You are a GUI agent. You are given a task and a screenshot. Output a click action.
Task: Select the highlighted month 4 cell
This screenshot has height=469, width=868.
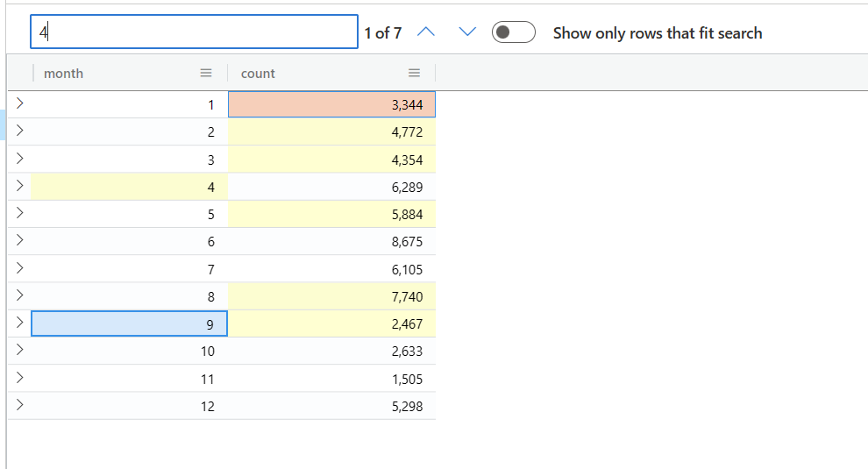[x=129, y=187]
